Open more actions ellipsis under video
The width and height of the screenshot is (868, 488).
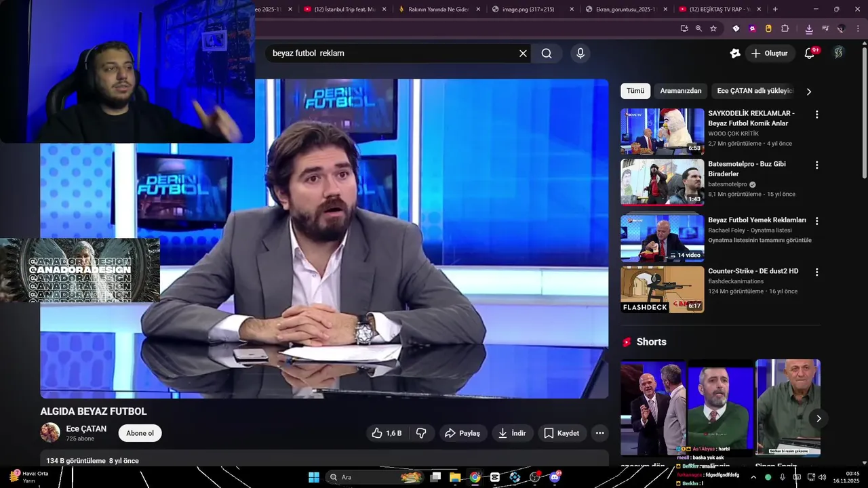[x=599, y=433]
